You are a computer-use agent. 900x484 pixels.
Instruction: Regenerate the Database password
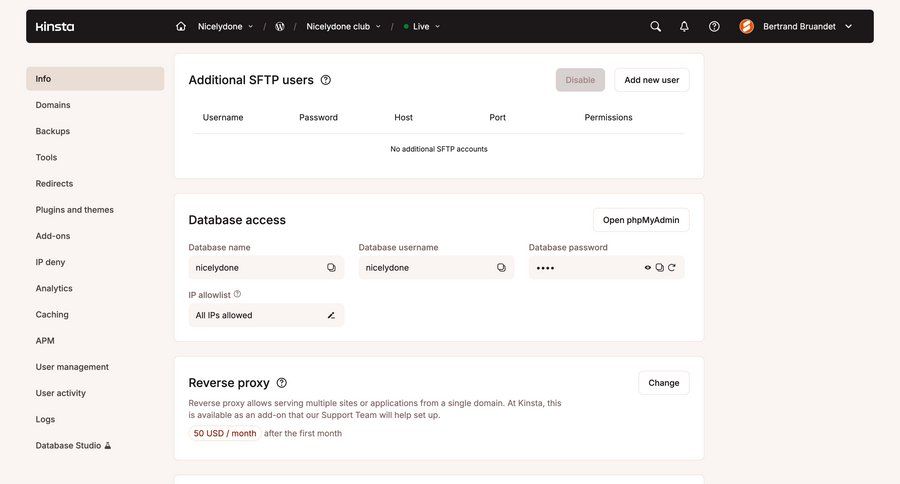click(672, 268)
